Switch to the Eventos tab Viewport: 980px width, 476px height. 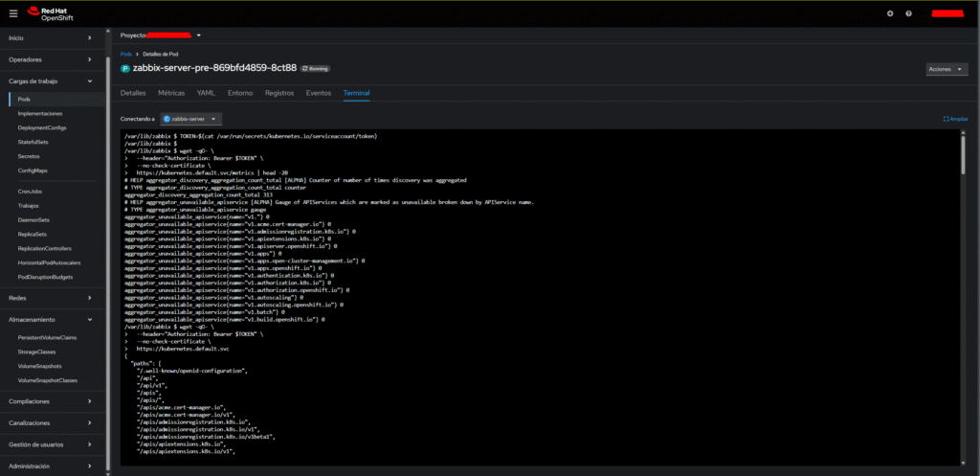pyautogui.click(x=318, y=93)
